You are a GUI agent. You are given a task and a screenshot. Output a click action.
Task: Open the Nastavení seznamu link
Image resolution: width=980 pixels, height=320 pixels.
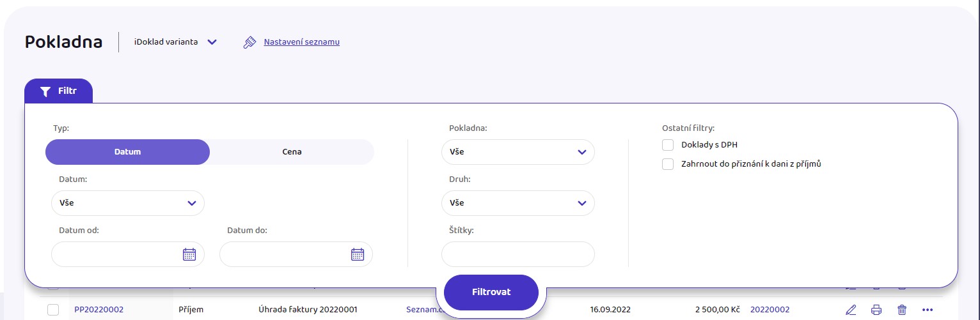click(302, 42)
